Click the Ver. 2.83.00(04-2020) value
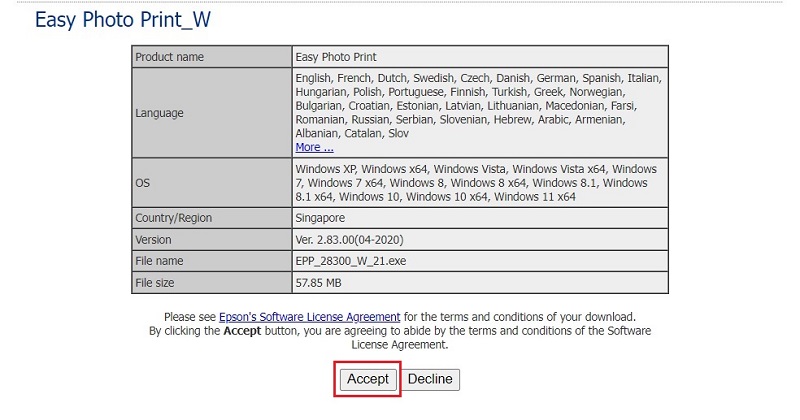The width and height of the screenshot is (800, 420). tap(349, 240)
